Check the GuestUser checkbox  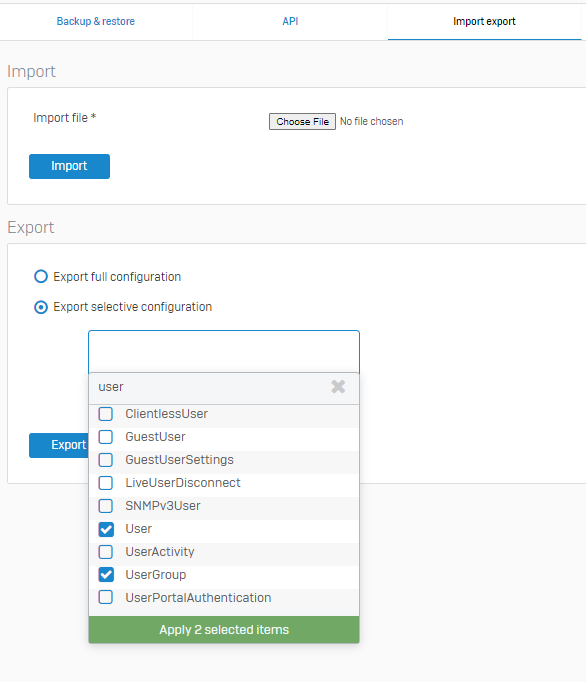(106, 437)
